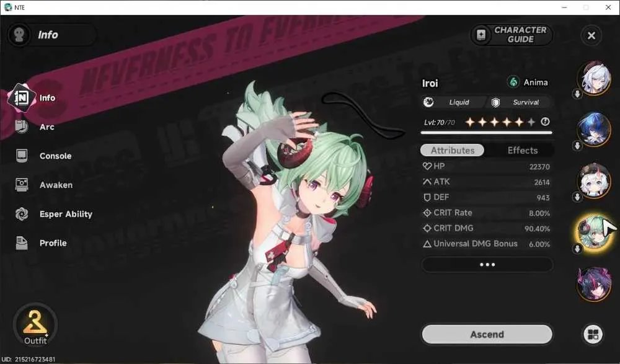Click the Profile document icon
The width and height of the screenshot is (620, 364).
point(22,243)
